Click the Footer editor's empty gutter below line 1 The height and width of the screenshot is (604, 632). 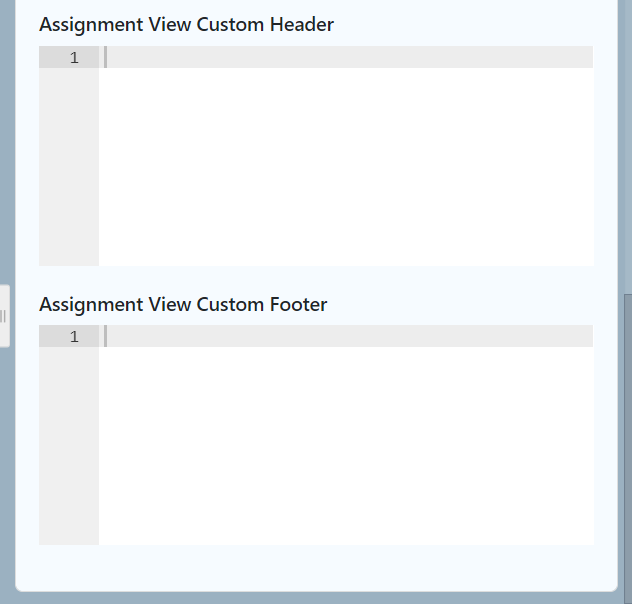tap(69, 450)
